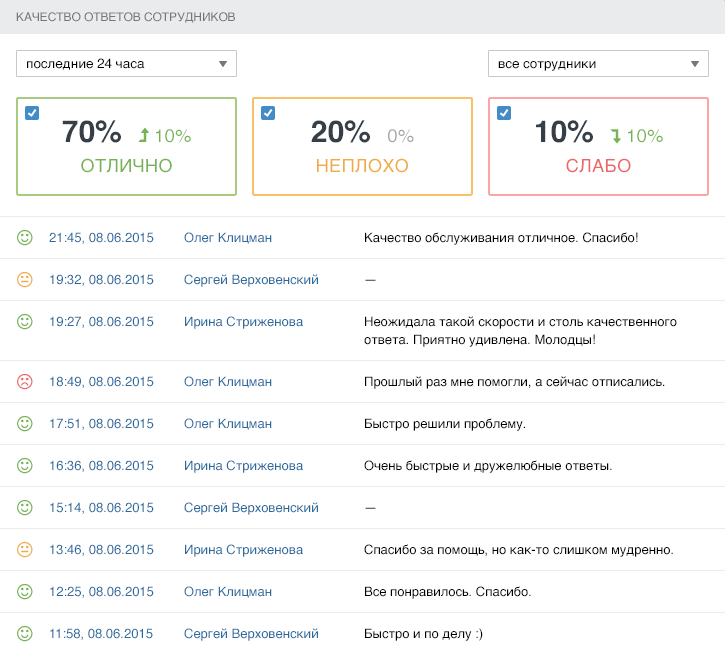The height and width of the screenshot is (654, 725).
Task: Open employee Олег Клицман from 21:45 row
Action: (228, 238)
